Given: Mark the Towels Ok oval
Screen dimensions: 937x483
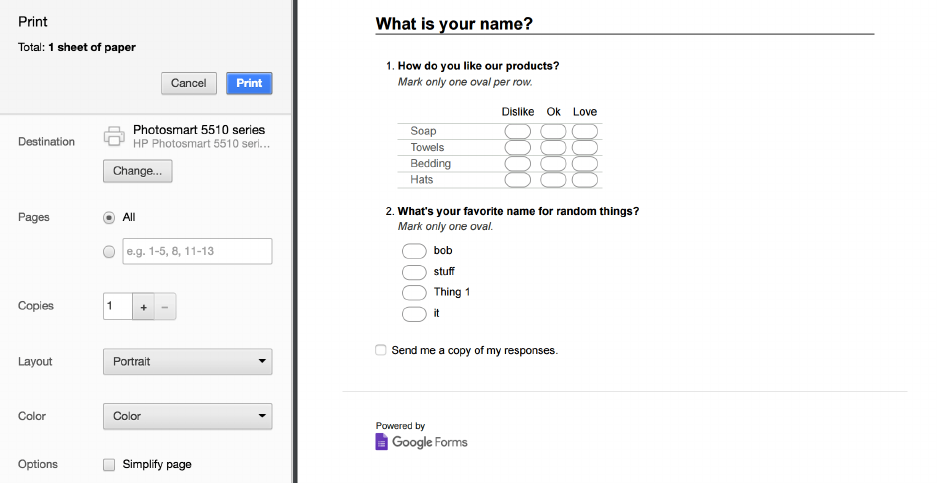Looking at the screenshot, I should 553,148.
